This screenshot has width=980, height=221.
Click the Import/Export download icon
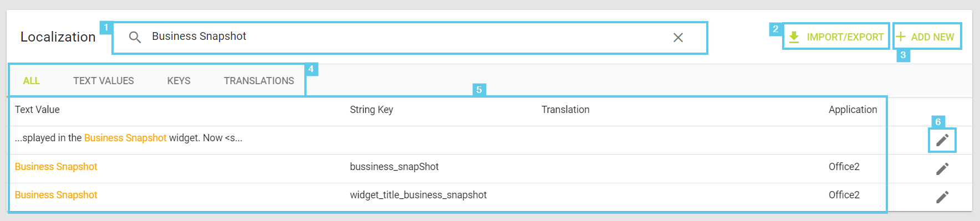[794, 37]
